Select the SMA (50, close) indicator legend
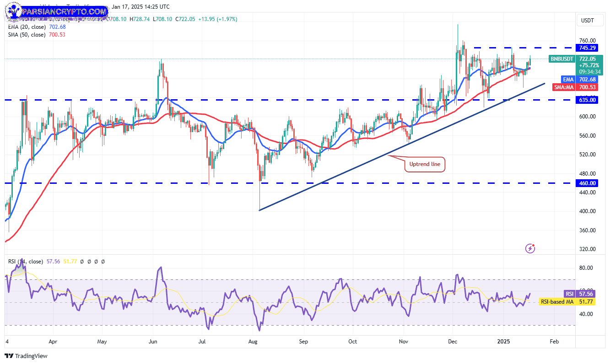610x364 pixels. click(x=37, y=35)
